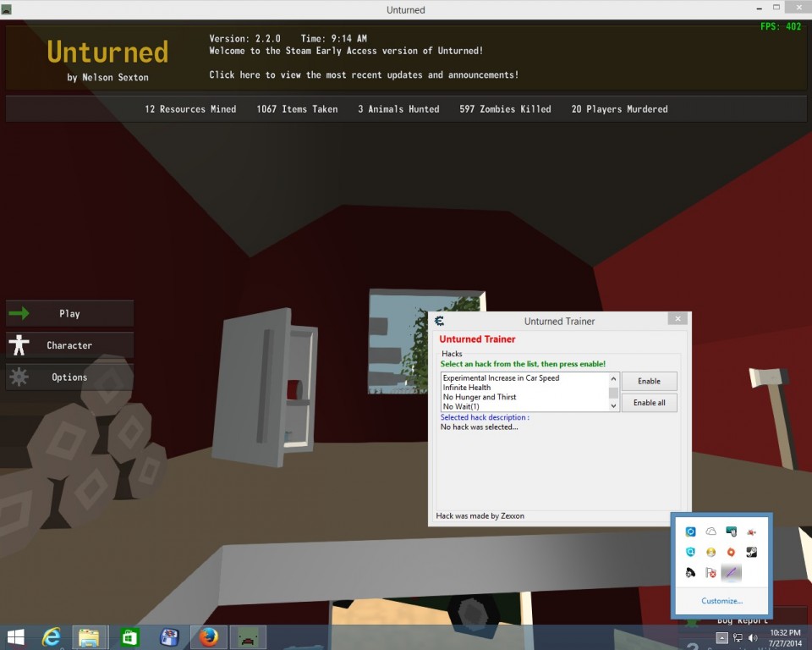The image size is (812, 650).
Task: Click the Cheat Engine icon in trainer title bar
Action: coord(439,321)
